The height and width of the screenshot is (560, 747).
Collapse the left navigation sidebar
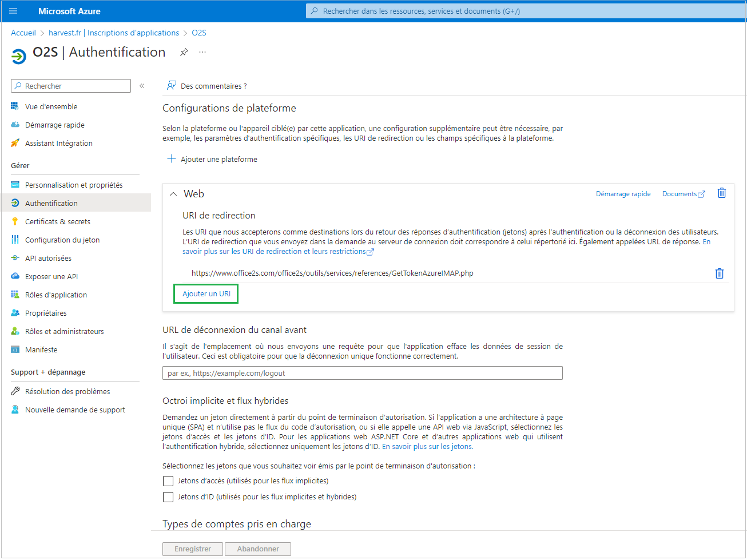(142, 86)
